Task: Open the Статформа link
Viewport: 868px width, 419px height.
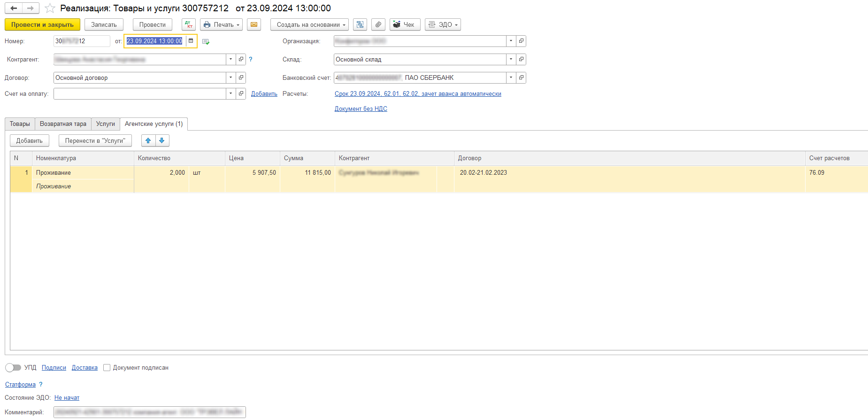Action: pyautogui.click(x=20, y=384)
